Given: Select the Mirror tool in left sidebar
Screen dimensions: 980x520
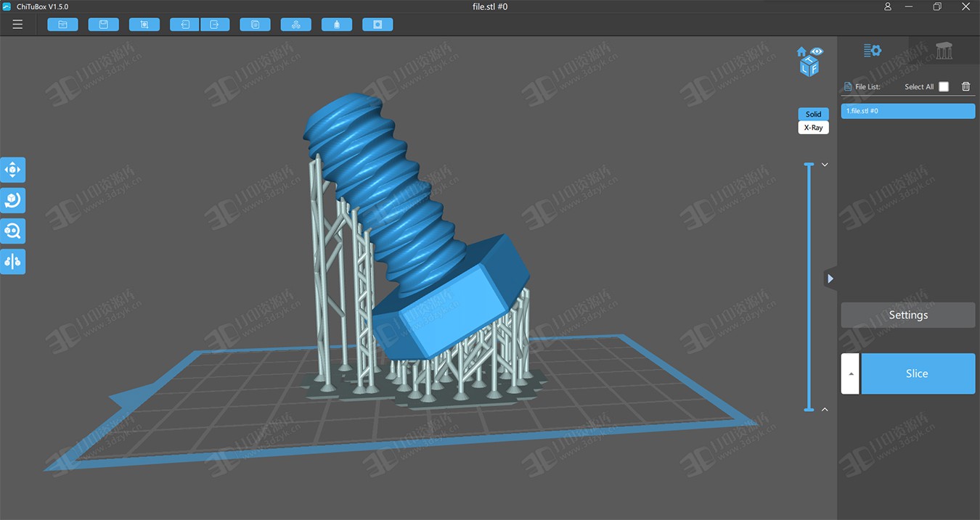Looking at the screenshot, I should [x=13, y=261].
